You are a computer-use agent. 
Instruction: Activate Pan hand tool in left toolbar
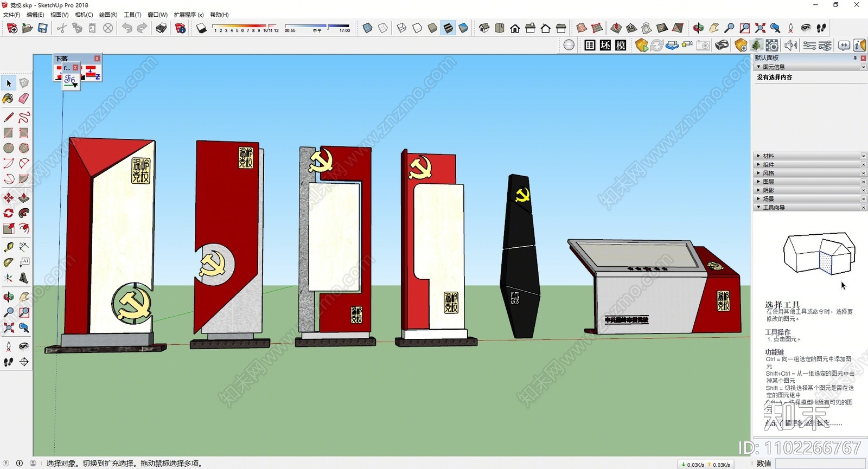[x=24, y=297]
